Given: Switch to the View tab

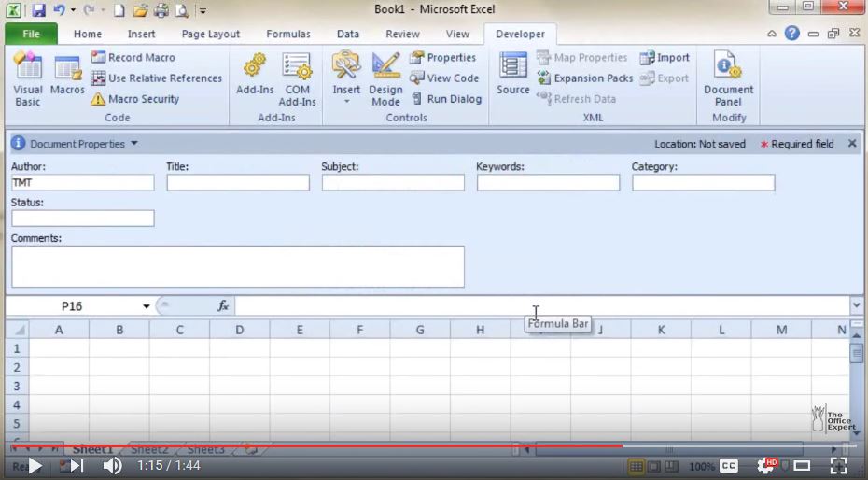Looking at the screenshot, I should coord(457,34).
